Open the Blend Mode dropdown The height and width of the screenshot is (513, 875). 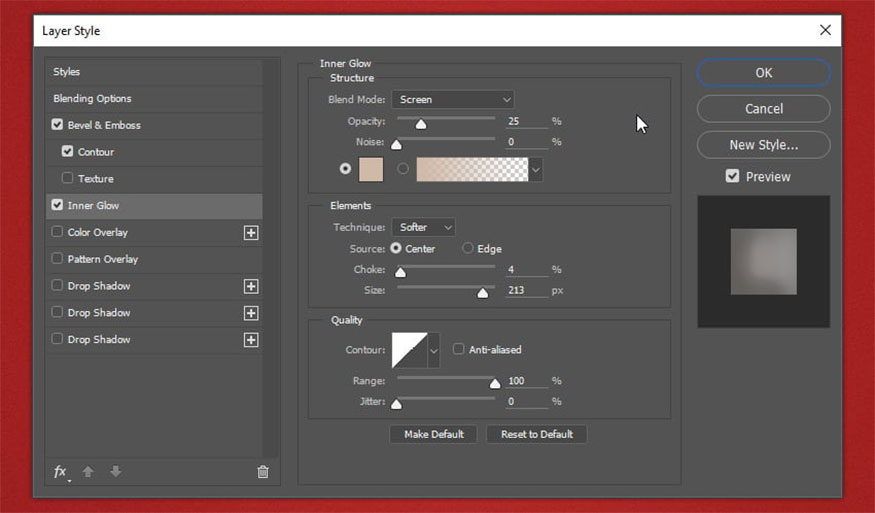point(452,99)
